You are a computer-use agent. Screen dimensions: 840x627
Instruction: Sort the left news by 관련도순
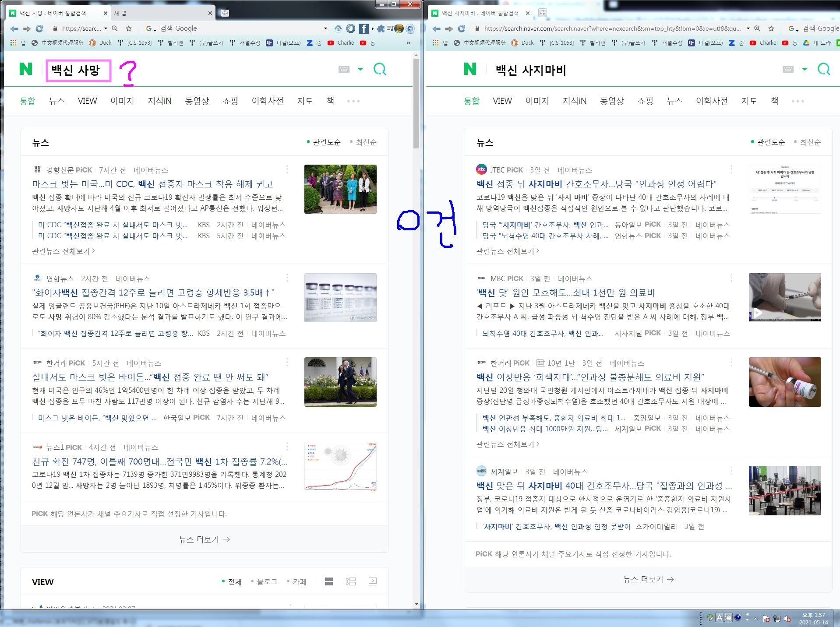point(324,142)
